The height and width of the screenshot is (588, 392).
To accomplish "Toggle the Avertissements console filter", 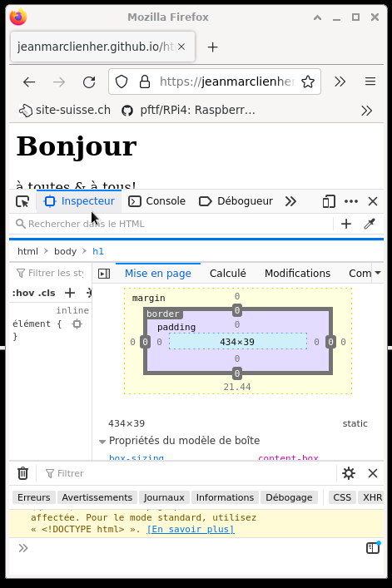I will 97,497.
